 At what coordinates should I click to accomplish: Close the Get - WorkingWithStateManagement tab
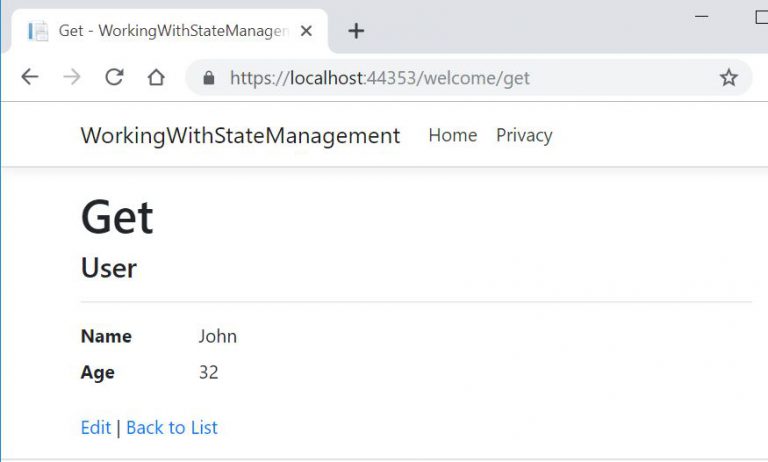coord(307,31)
